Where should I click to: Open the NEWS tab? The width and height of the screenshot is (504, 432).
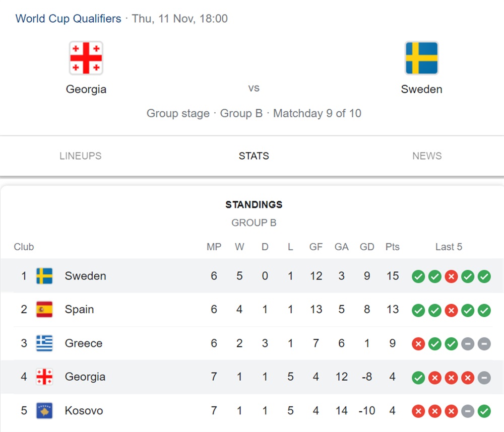(x=427, y=156)
